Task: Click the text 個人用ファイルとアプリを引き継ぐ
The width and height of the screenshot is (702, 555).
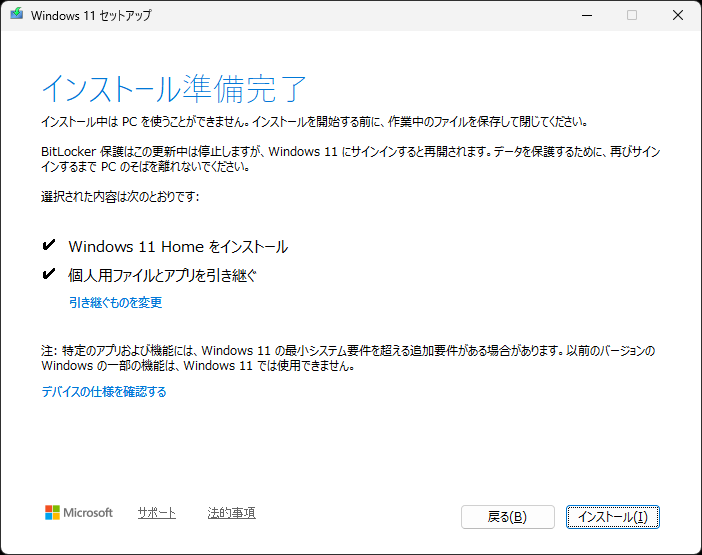Action: pos(162,275)
